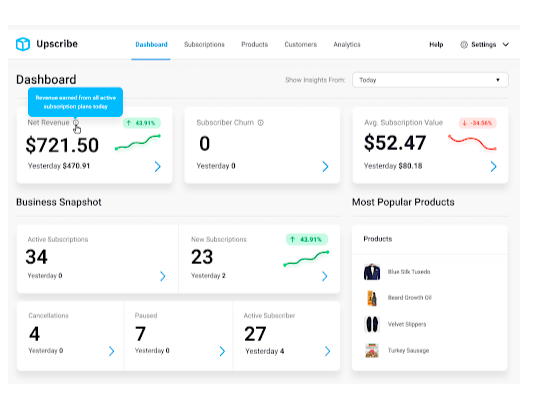
Task: Expand the Settings dropdown chevron
Action: click(506, 45)
